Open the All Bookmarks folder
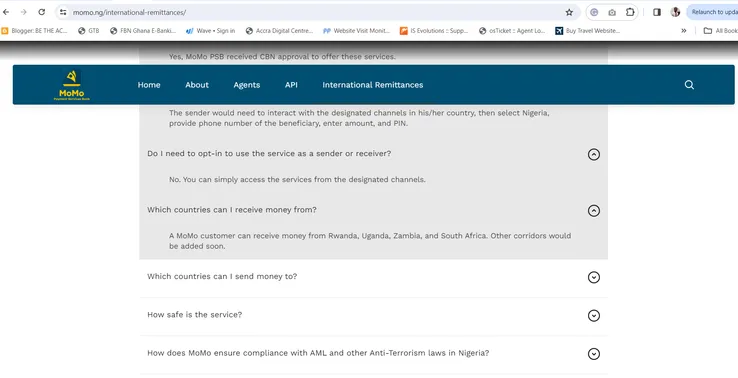 click(720, 31)
